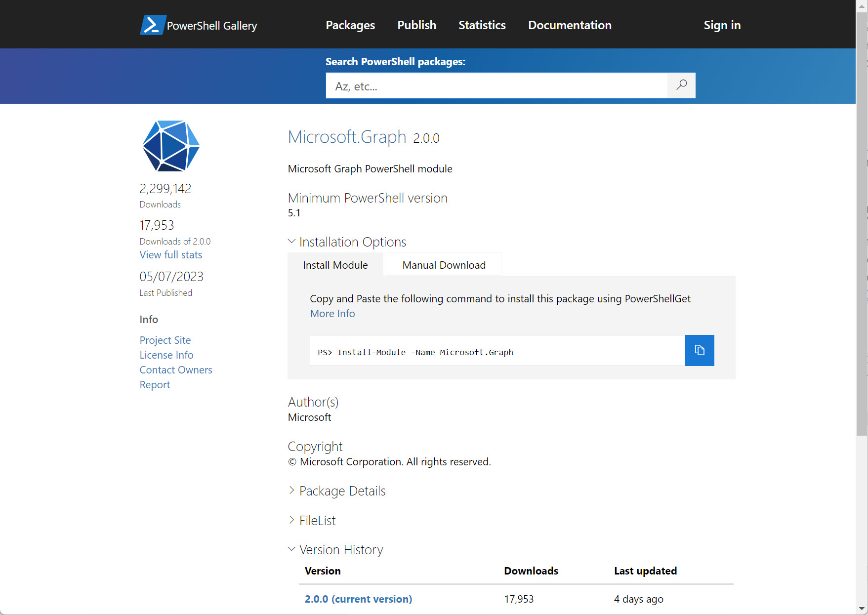Click the PowerShell Gallery logo icon
Image resolution: width=868 pixels, height=615 pixels.
click(x=153, y=25)
